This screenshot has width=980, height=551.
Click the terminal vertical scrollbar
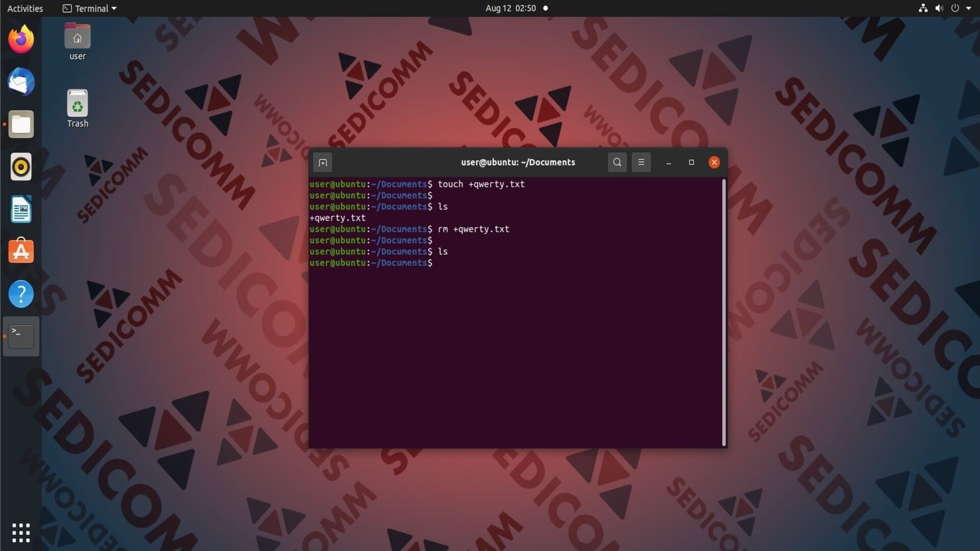point(723,312)
